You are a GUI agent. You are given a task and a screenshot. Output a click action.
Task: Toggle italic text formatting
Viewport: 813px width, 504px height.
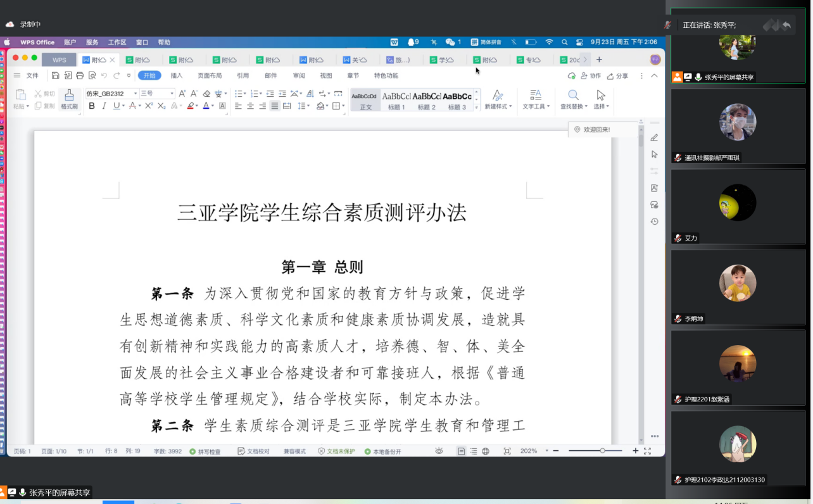(x=104, y=106)
